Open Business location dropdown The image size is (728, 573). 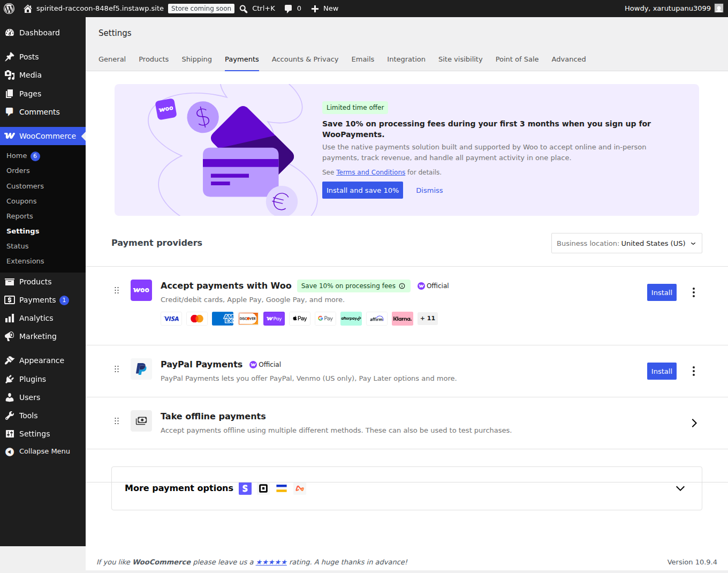627,243
